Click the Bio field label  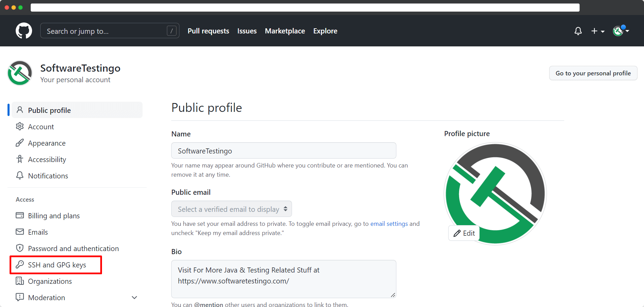[176, 252]
